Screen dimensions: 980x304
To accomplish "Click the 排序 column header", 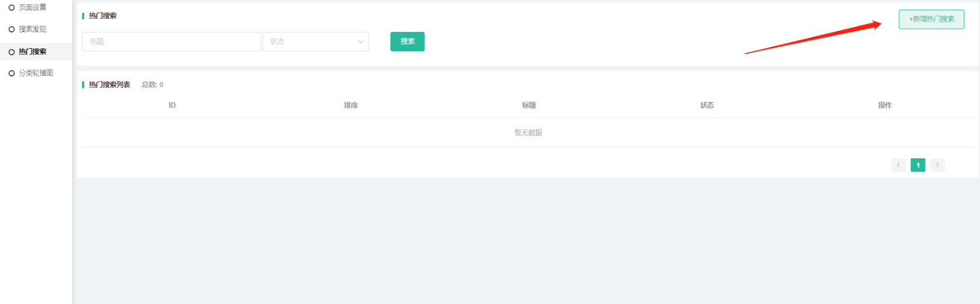I will coord(351,105).
